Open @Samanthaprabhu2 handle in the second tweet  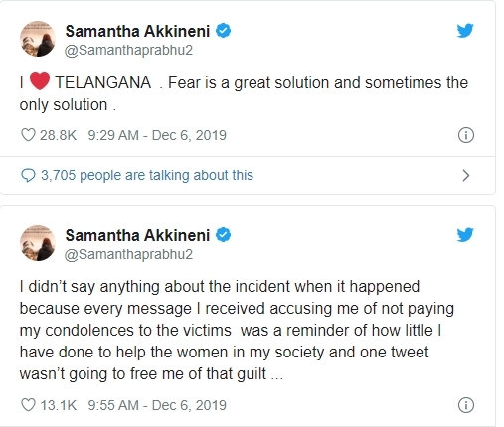[x=128, y=254]
